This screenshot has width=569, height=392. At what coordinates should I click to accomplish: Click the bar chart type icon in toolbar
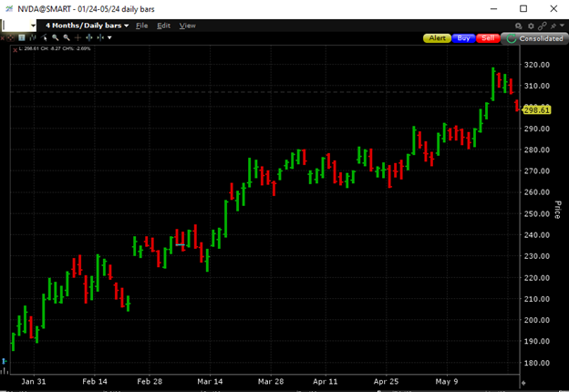coord(33,37)
